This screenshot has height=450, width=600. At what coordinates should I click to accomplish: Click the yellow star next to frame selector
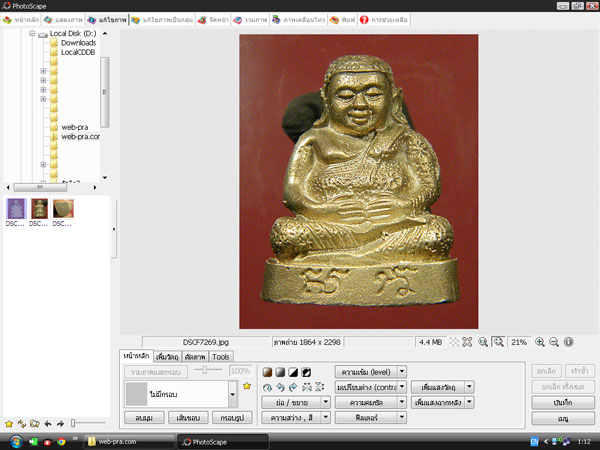pos(247,386)
